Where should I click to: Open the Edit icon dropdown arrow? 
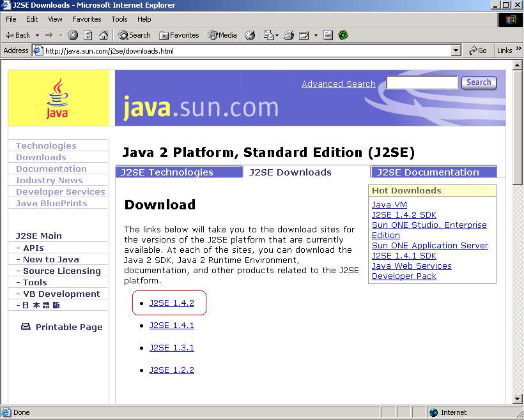(x=316, y=35)
